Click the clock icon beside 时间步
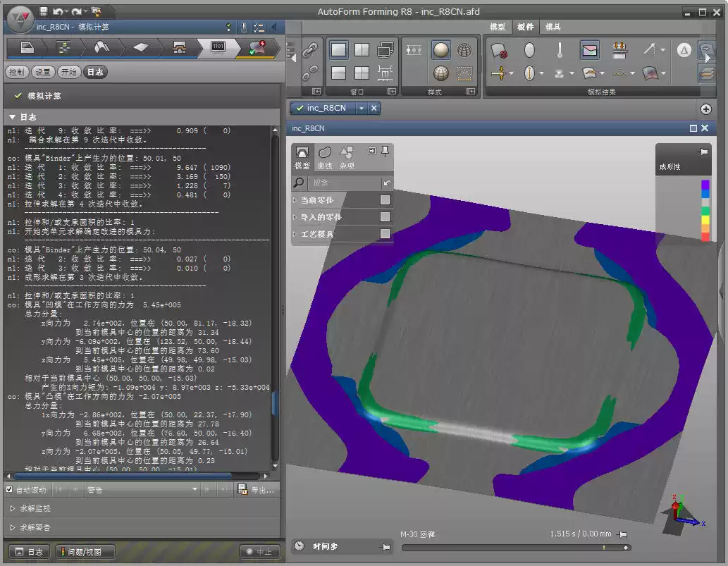Screen dimensions: 728x566 (300, 546)
